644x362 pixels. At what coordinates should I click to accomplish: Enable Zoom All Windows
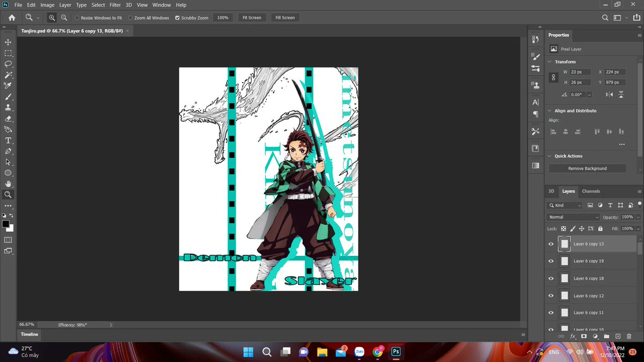129,18
